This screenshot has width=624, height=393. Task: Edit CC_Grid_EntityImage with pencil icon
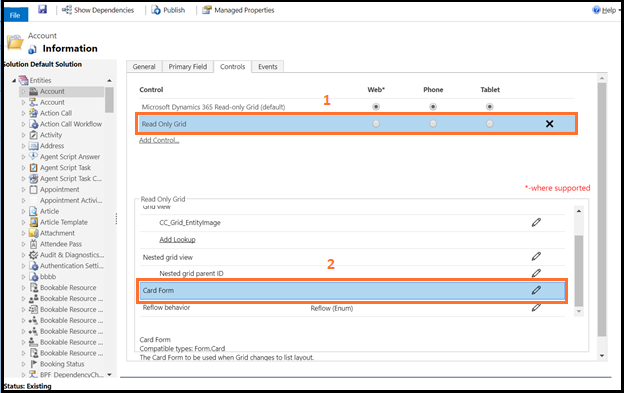(536, 222)
